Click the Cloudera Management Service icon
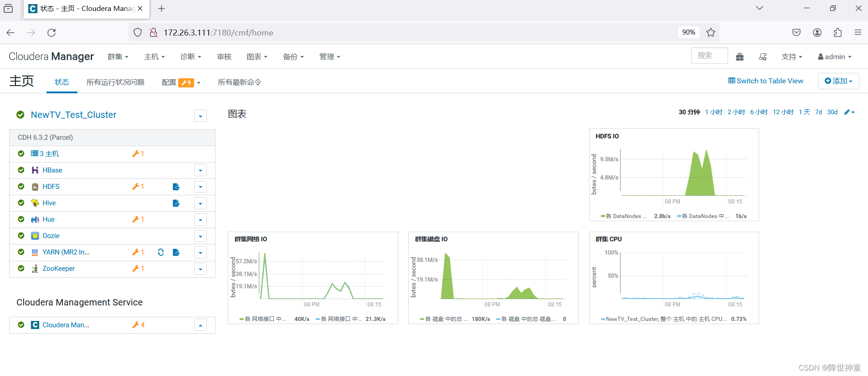 [x=35, y=325]
